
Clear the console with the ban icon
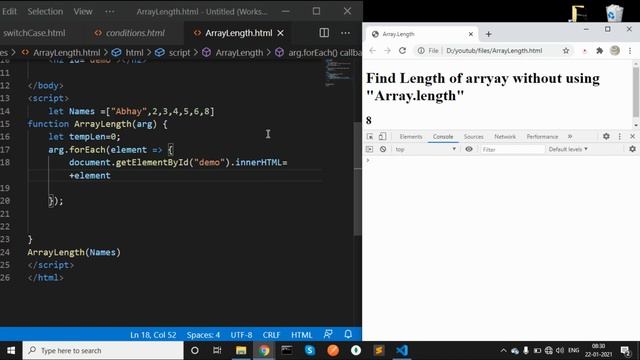coord(383,149)
